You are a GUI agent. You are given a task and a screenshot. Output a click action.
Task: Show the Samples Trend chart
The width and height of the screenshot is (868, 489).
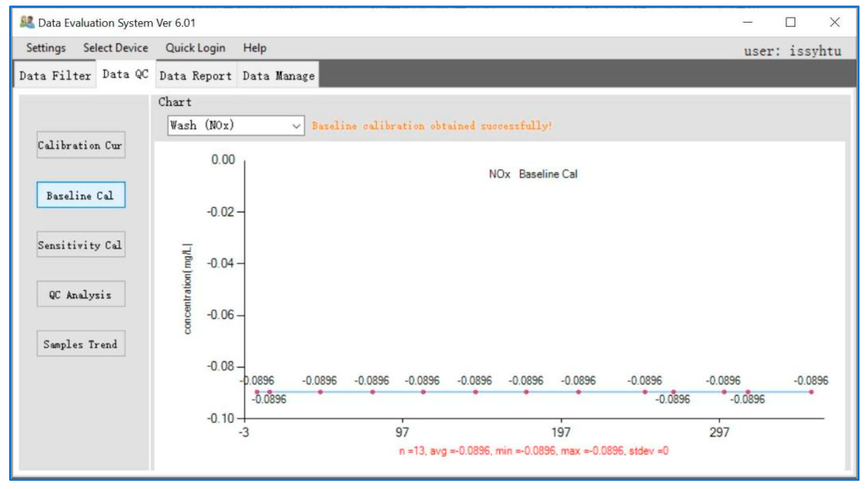(x=81, y=344)
